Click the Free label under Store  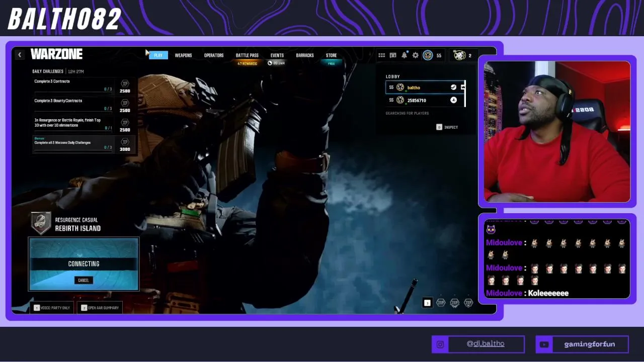click(x=331, y=64)
